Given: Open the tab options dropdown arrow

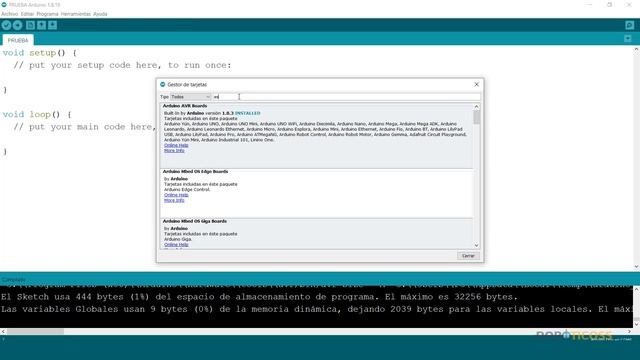Looking at the screenshot, I should pyautogui.click(x=628, y=39).
